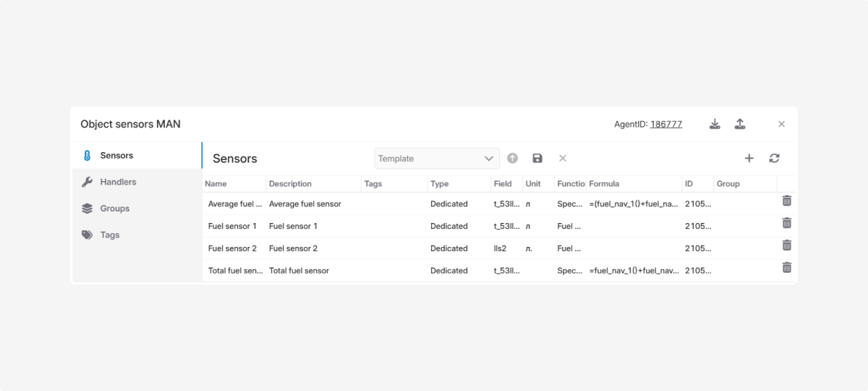Sort by the Type column header
The width and height of the screenshot is (868, 391).
click(440, 184)
